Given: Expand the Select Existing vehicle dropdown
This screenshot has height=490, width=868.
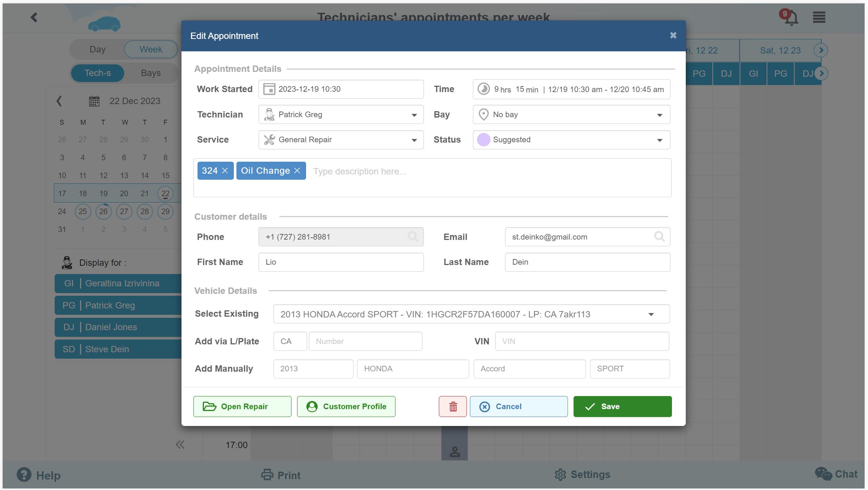Looking at the screenshot, I should coord(651,314).
